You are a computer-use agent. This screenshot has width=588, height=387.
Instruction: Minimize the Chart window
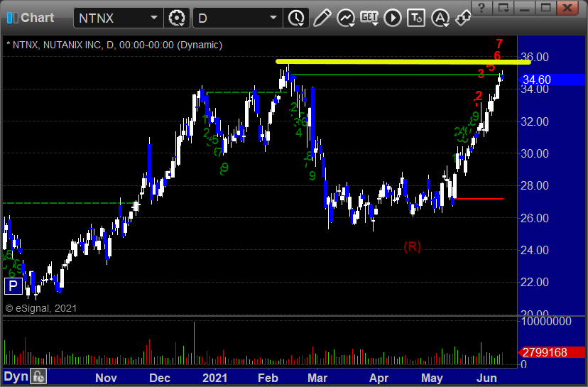tap(524, 7)
